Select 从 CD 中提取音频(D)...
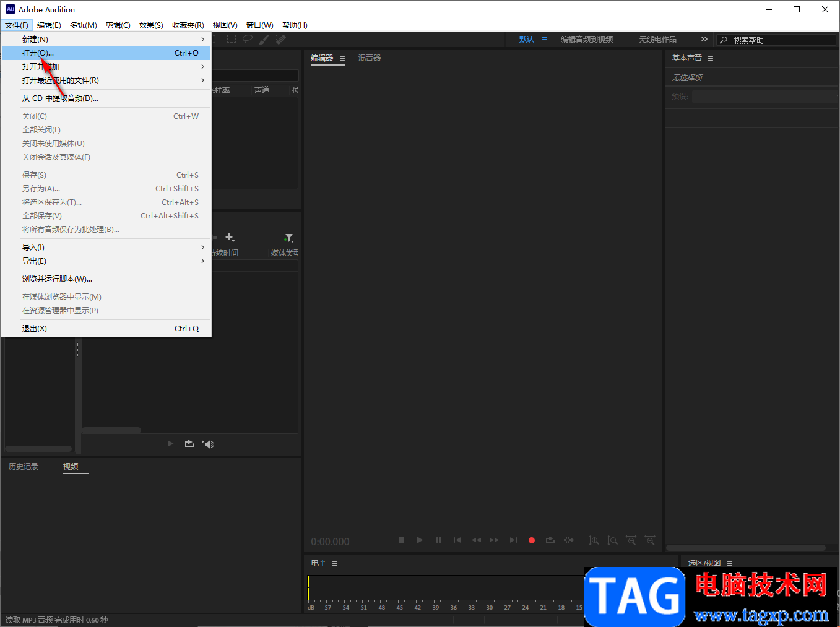The image size is (840, 627). point(106,98)
